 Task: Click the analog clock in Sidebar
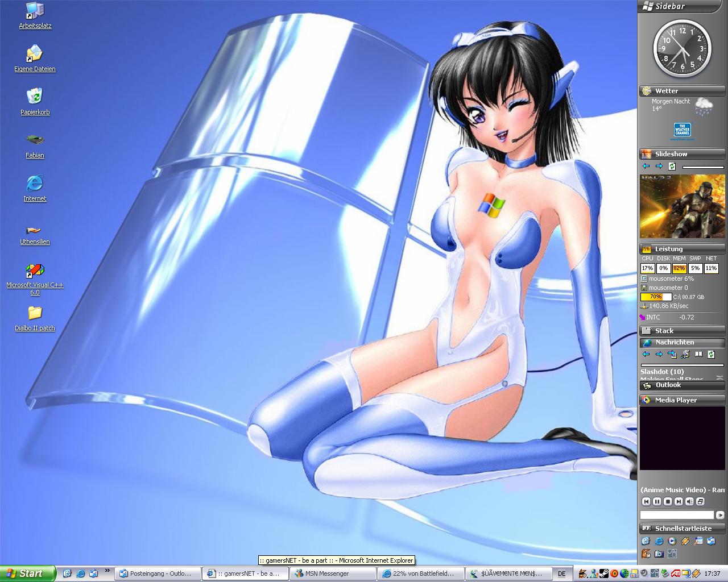[682, 48]
